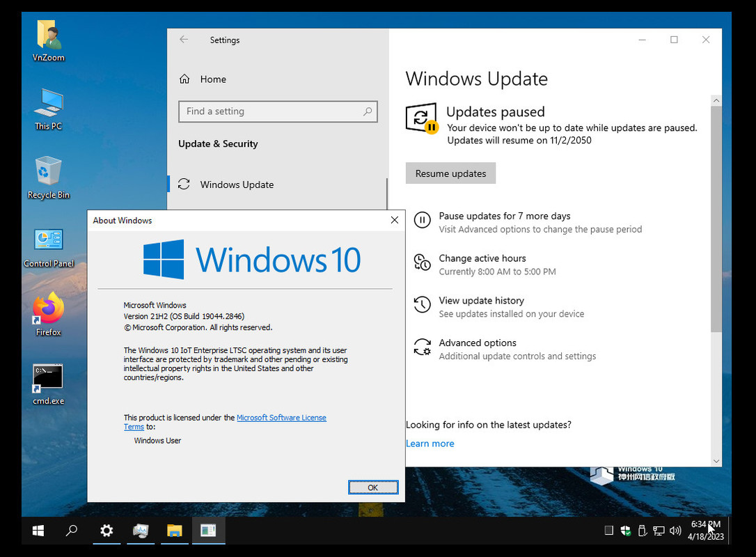Select the Control Panel desktop icon
The height and width of the screenshot is (557, 756).
(x=48, y=247)
